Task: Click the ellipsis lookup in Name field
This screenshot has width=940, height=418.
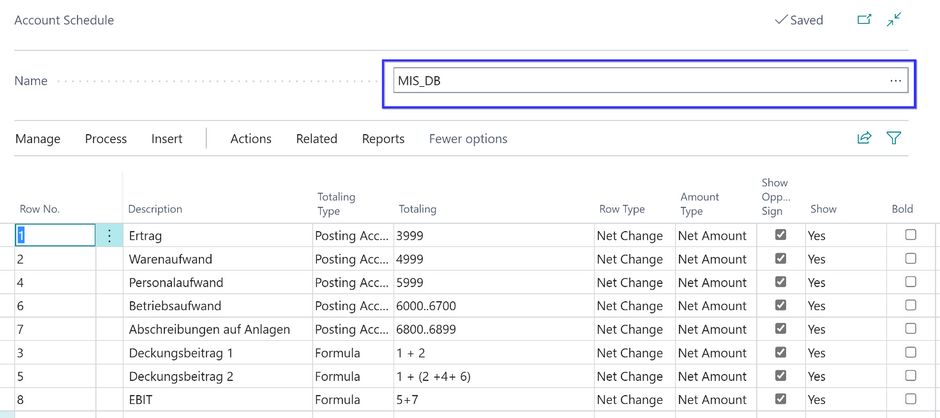Action: point(895,81)
